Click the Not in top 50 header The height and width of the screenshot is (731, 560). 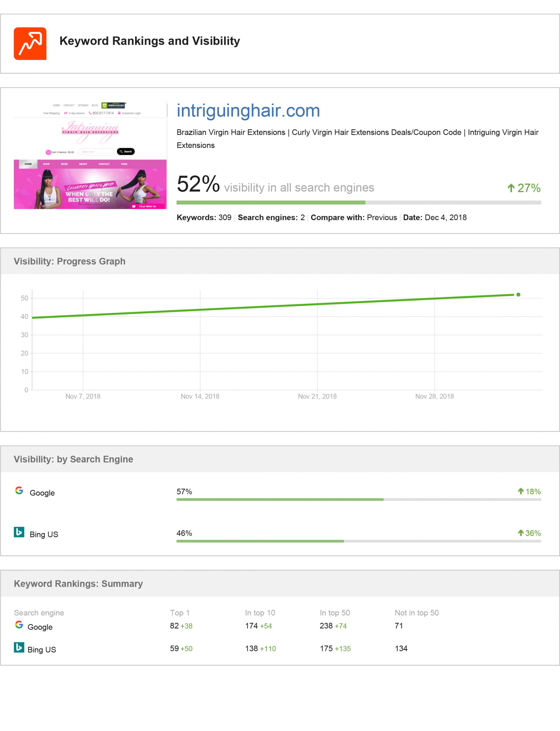pyautogui.click(x=417, y=613)
